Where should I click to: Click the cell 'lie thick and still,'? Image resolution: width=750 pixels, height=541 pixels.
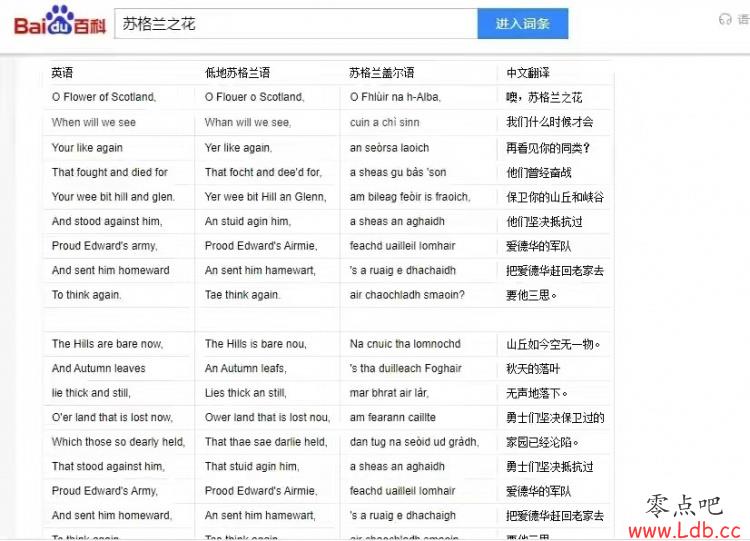click(x=91, y=393)
